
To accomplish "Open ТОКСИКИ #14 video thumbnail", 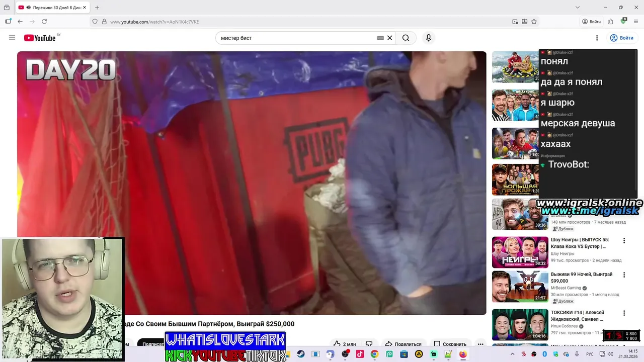I will tap(520, 325).
